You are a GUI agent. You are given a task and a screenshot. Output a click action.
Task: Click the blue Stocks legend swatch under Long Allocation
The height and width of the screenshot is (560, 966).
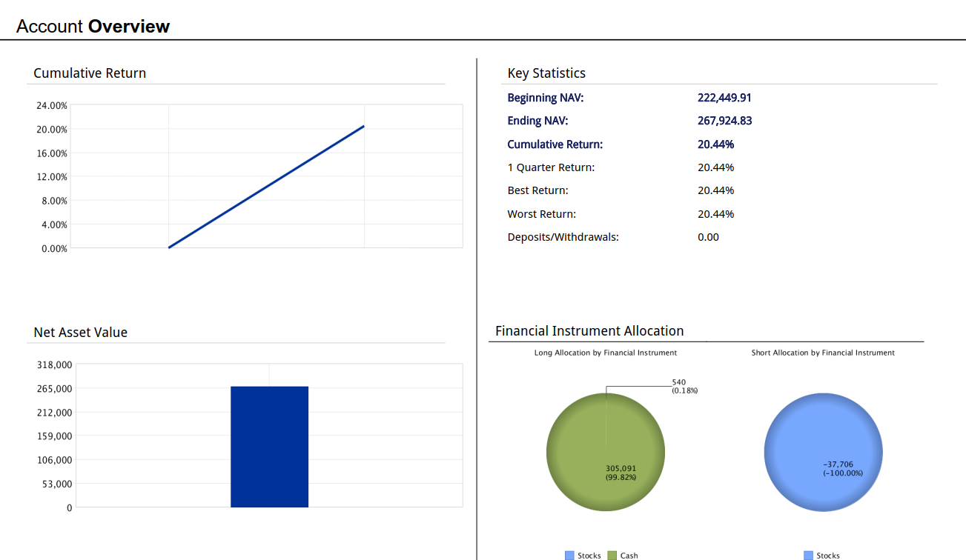tap(569, 556)
